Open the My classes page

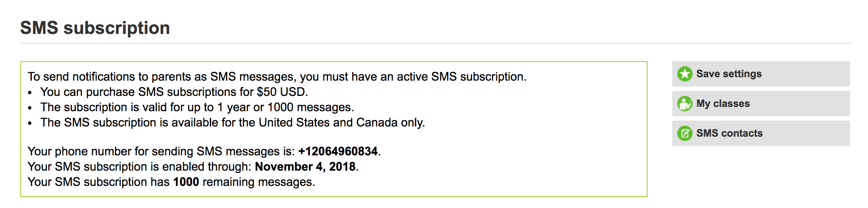(761, 104)
